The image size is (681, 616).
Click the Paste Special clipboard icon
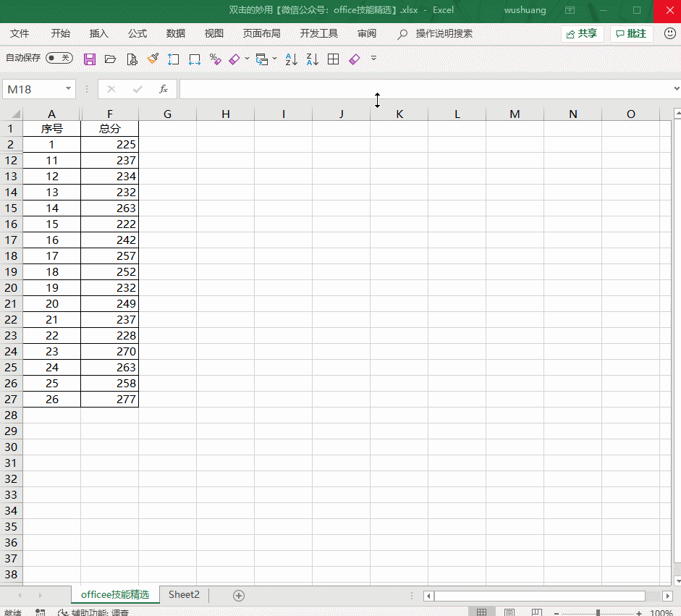pos(262,59)
